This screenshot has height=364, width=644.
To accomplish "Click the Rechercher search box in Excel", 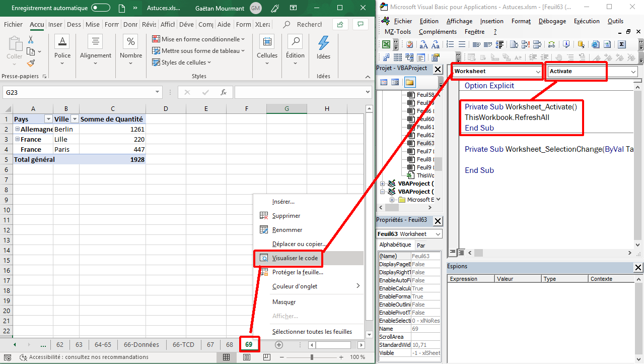I will [302, 24].
